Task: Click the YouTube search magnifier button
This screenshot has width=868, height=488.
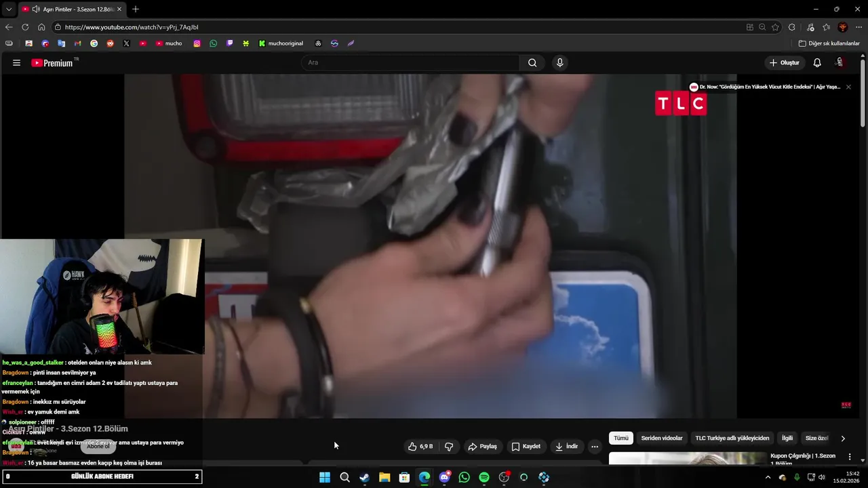Action: [532, 62]
